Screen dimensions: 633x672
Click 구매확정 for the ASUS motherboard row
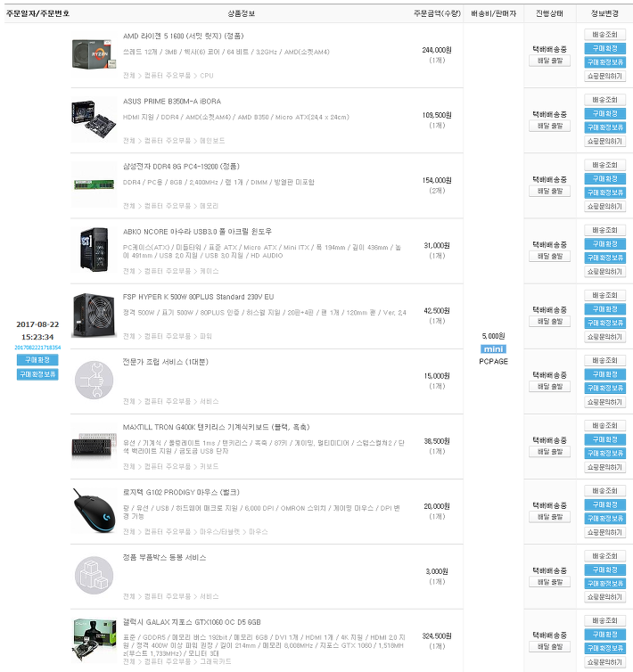click(604, 113)
